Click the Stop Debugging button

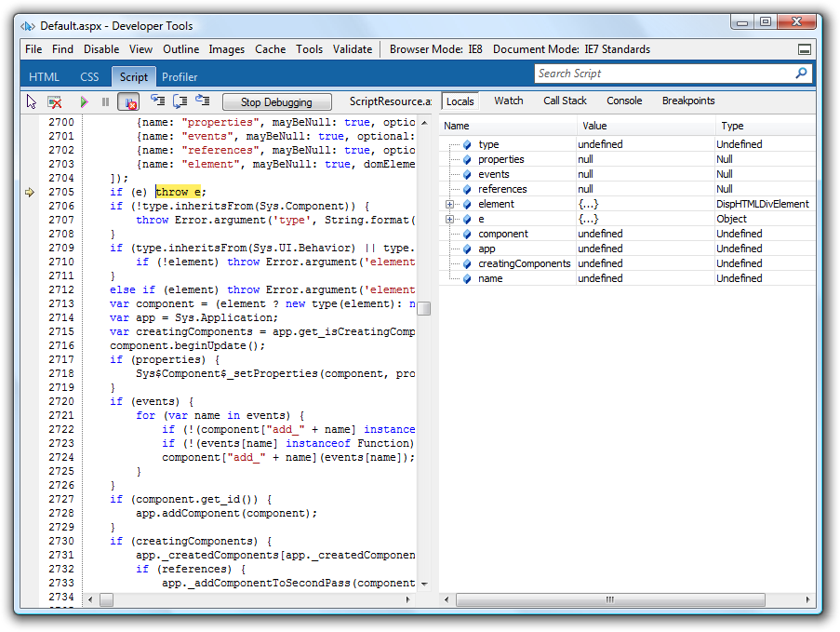(276, 102)
